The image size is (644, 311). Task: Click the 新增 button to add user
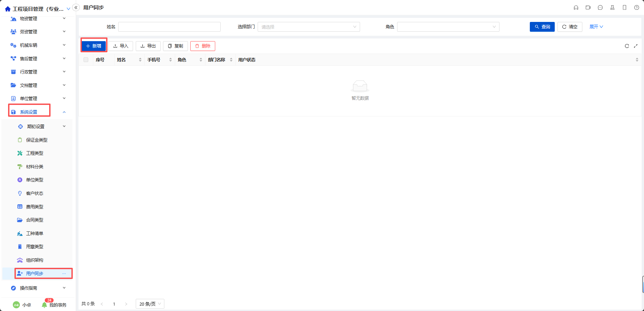94,46
